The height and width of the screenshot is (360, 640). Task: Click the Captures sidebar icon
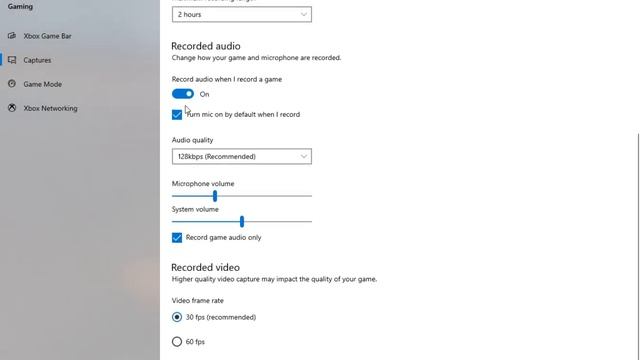pyautogui.click(x=12, y=60)
